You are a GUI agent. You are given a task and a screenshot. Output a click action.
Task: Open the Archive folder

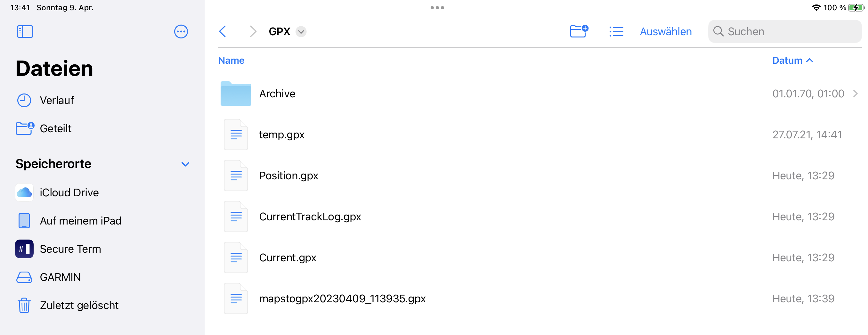[277, 94]
